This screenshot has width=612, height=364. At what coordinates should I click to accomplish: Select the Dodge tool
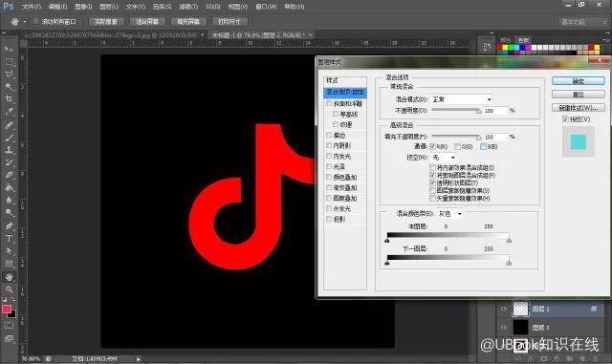[9, 213]
